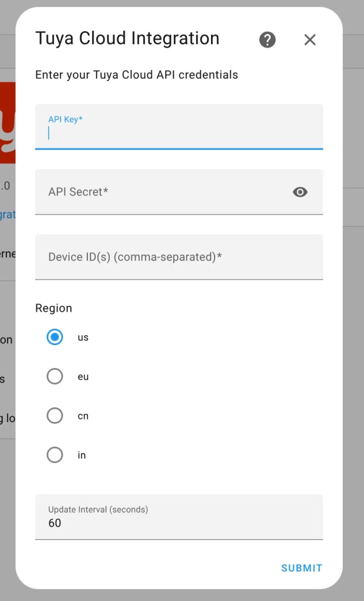
Task: Edit the Update Interval seconds field
Action: tap(179, 516)
